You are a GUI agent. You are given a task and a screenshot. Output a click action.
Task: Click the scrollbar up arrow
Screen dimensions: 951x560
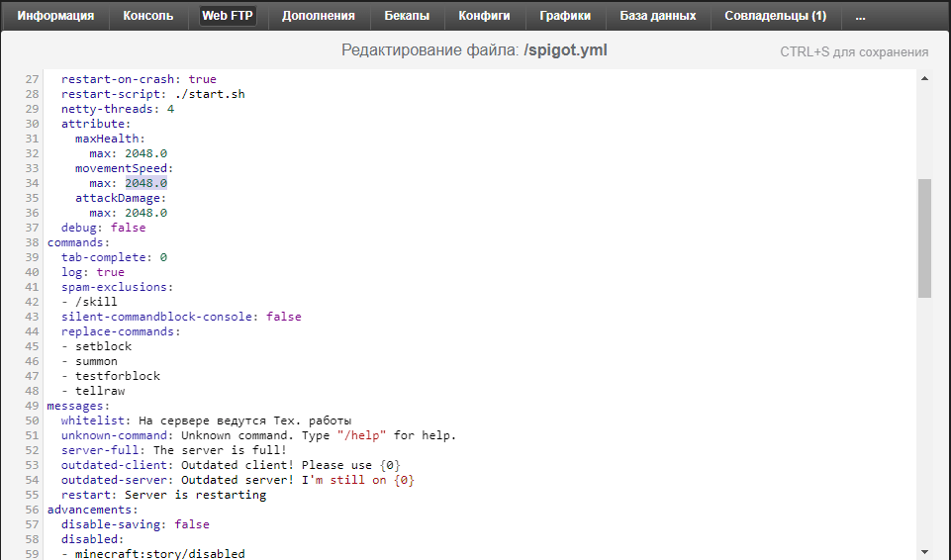924,78
